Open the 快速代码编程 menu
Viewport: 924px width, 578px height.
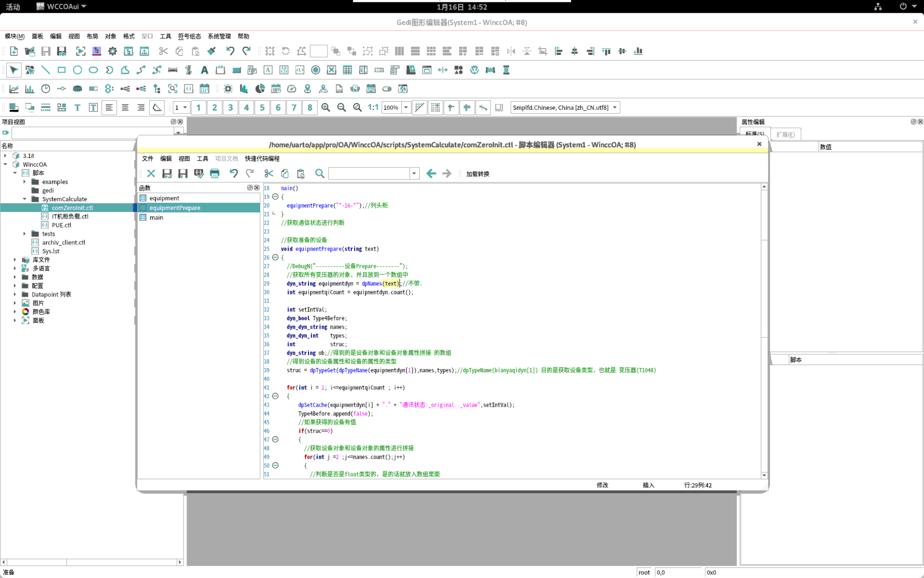[262, 158]
